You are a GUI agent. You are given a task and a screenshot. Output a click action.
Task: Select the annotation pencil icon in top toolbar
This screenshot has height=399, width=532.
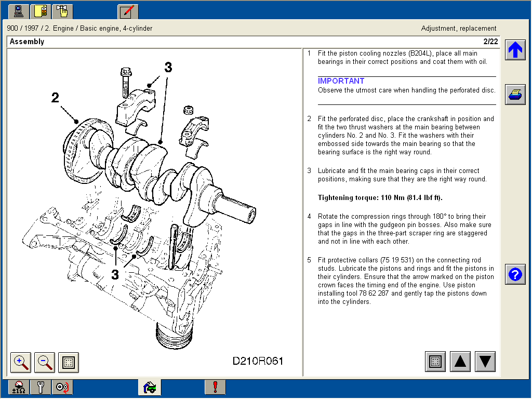(128, 11)
